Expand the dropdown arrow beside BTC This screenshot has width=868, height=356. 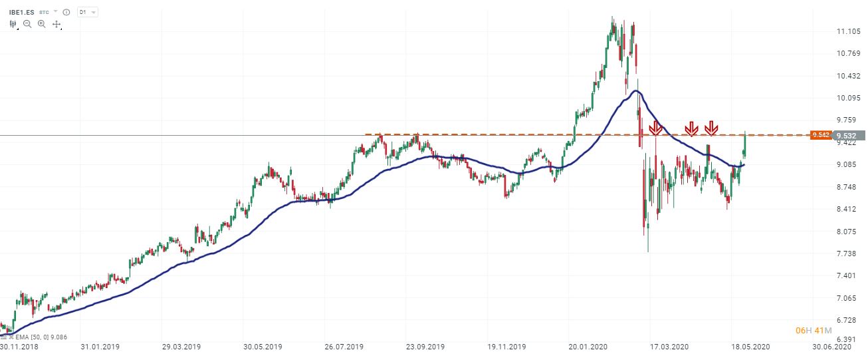coord(55,12)
